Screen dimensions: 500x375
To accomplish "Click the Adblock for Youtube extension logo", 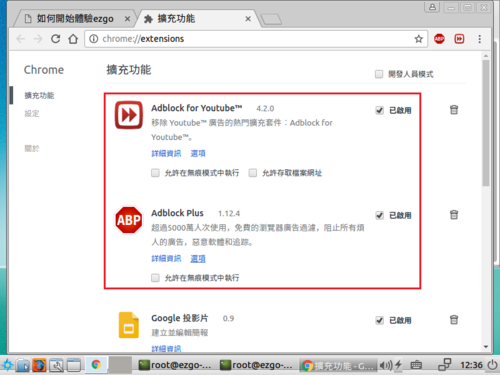I will point(129,115).
